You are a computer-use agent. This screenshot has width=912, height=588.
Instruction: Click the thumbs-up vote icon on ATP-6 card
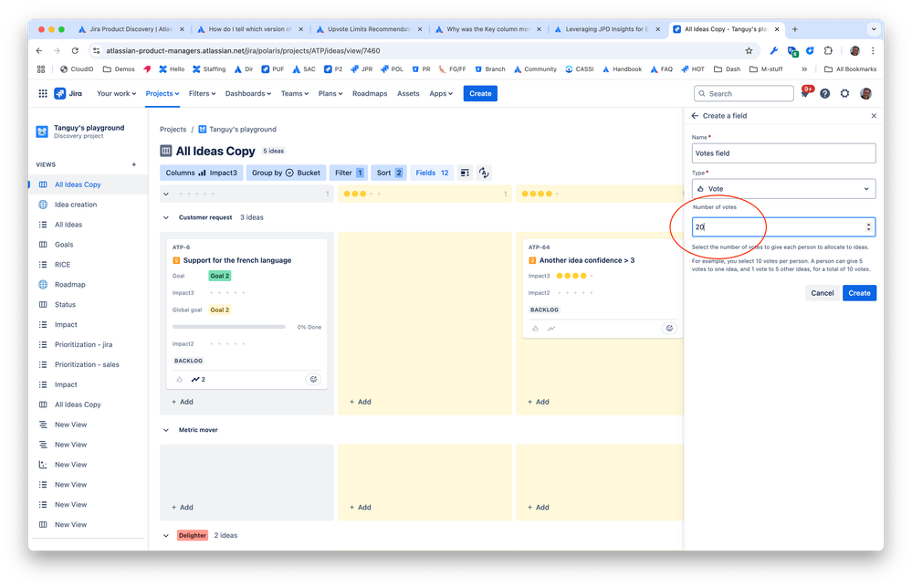180,379
